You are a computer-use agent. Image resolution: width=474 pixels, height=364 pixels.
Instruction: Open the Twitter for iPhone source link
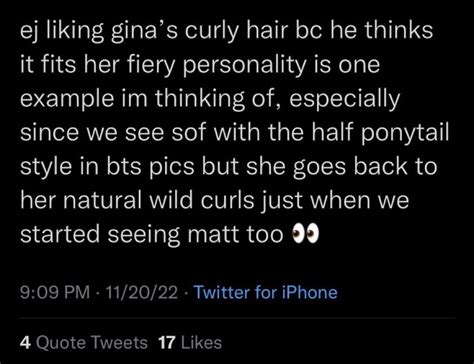point(266,292)
